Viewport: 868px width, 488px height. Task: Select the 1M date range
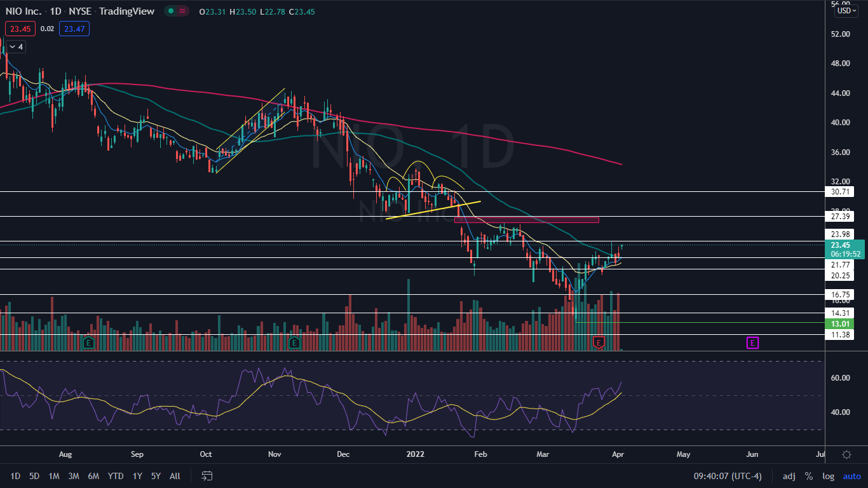tap(54, 476)
